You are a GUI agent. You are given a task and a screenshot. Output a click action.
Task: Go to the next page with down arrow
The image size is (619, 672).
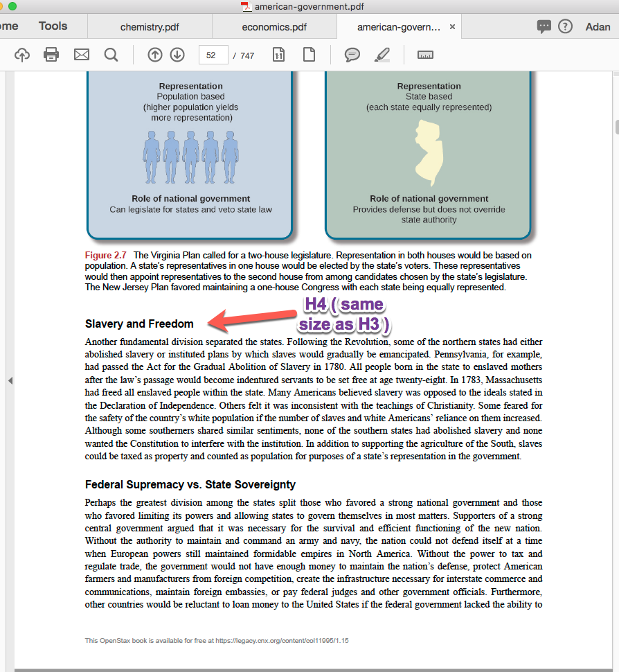(177, 55)
